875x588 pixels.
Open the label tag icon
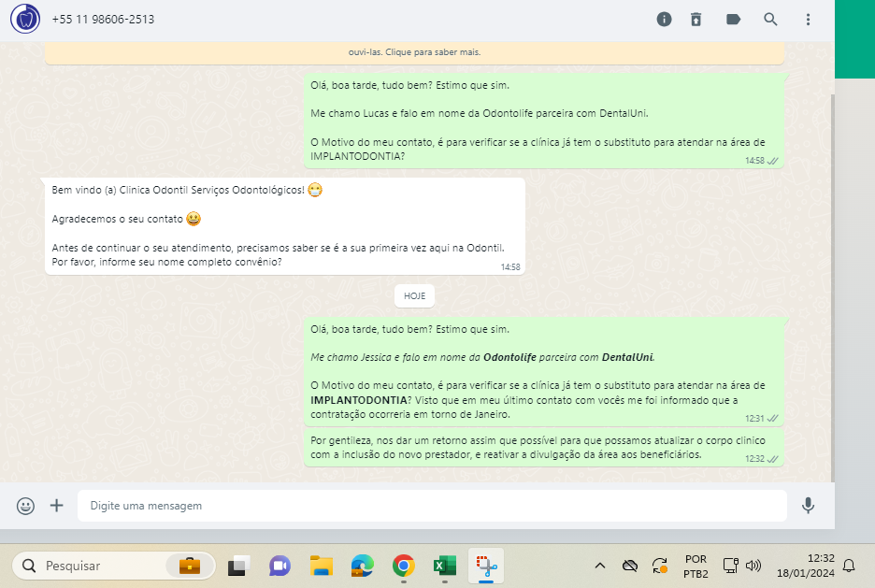[x=733, y=20]
